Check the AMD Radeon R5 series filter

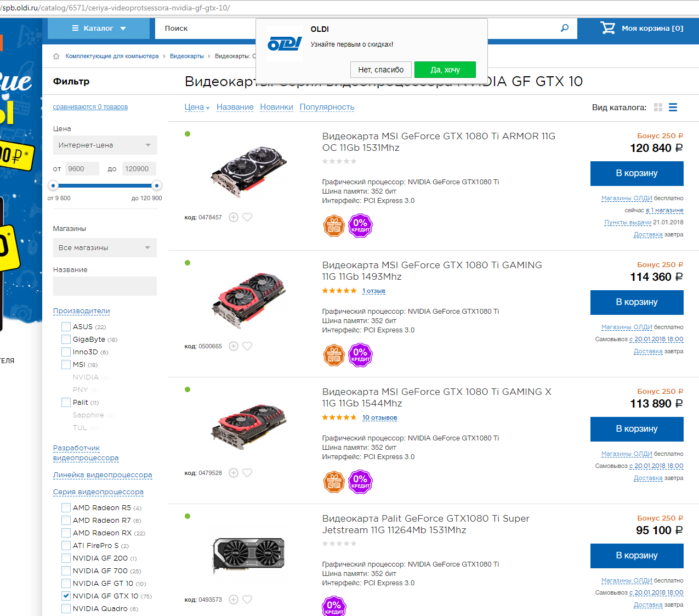pos(66,508)
